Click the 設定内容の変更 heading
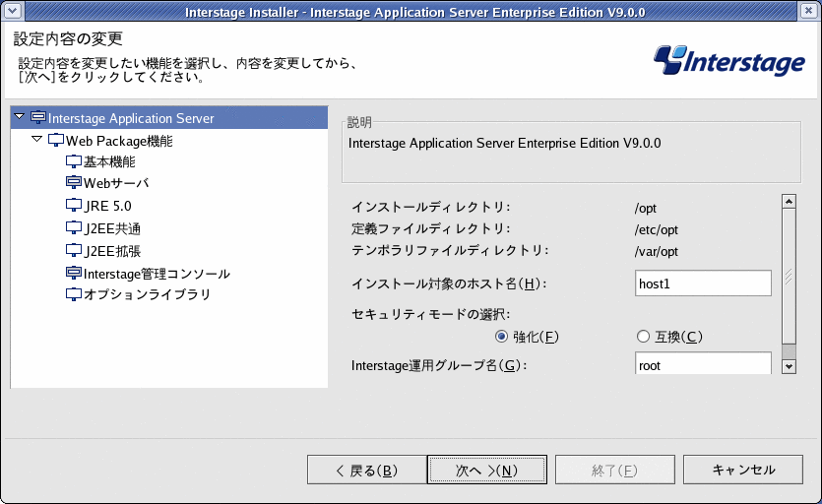This screenshot has height=504, width=822. point(68,38)
